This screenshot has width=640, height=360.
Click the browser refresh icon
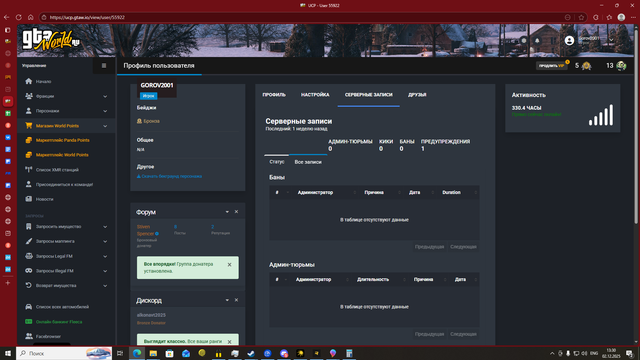(19, 17)
